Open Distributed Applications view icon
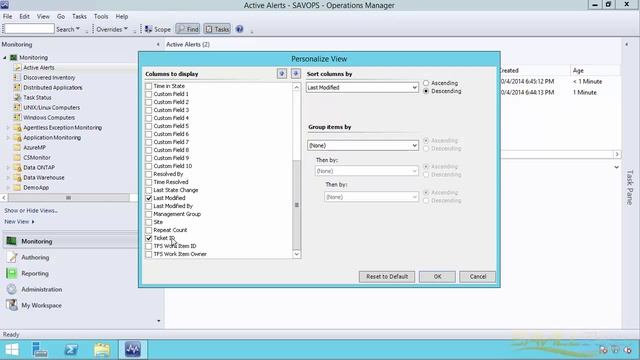The width and height of the screenshot is (640, 360). (17, 87)
